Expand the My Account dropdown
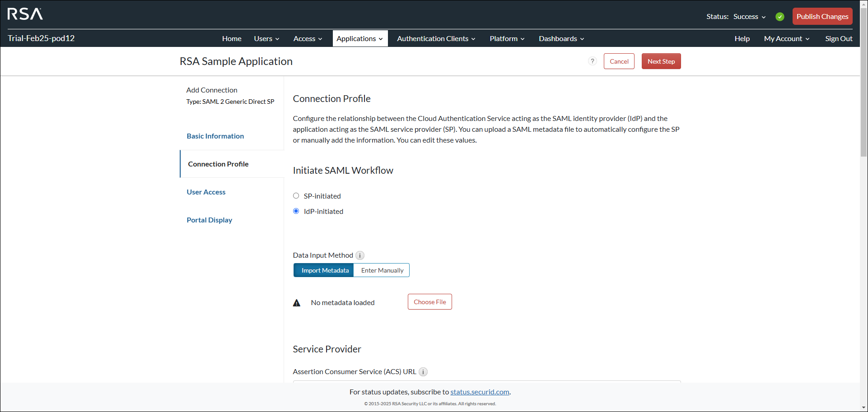868x412 pixels. pyautogui.click(x=786, y=38)
